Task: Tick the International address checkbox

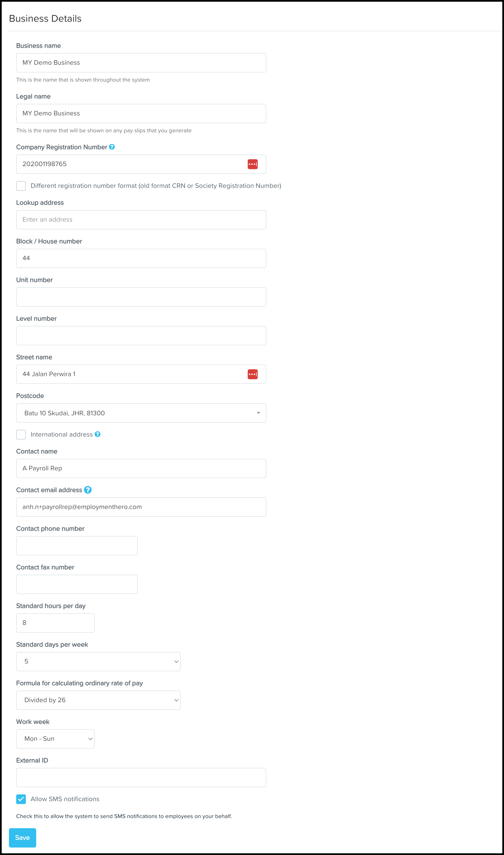Action: pyautogui.click(x=21, y=434)
